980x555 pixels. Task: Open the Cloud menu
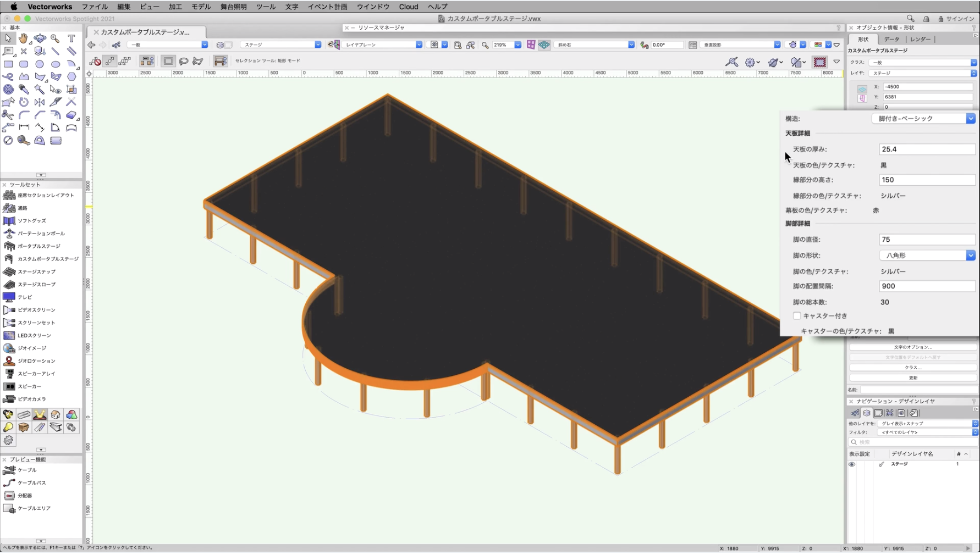pyautogui.click(x=409, y=7)
